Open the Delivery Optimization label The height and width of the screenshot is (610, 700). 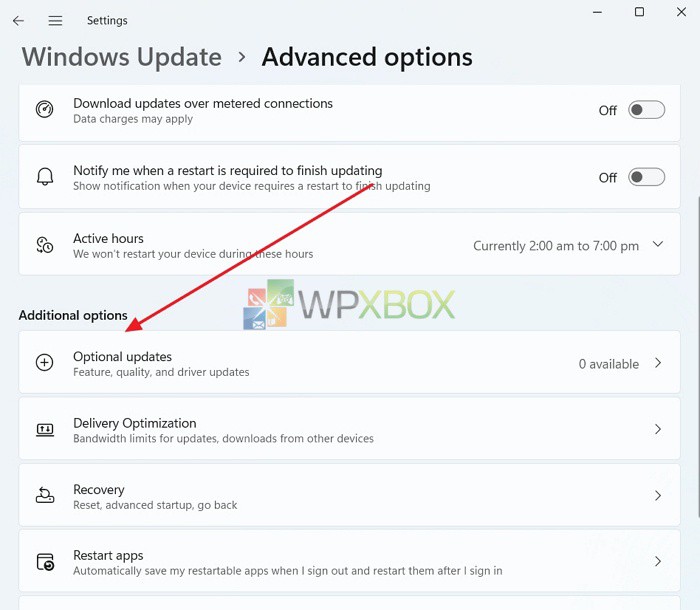[135, 423]
